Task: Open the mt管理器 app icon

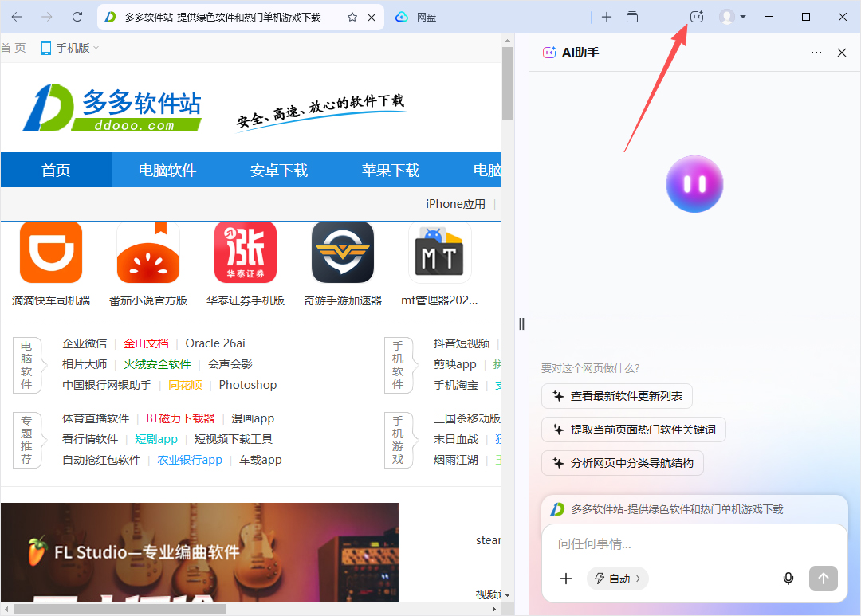Action: point(439,252)
